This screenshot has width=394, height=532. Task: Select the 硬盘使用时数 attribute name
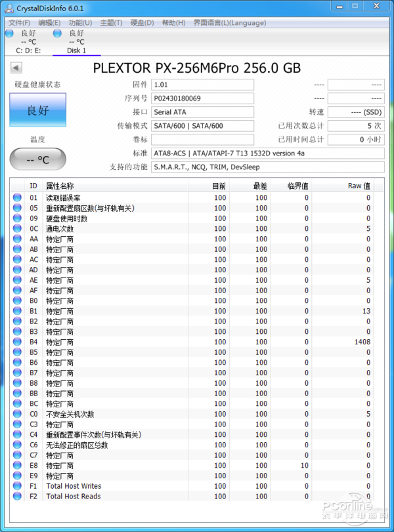66,218
